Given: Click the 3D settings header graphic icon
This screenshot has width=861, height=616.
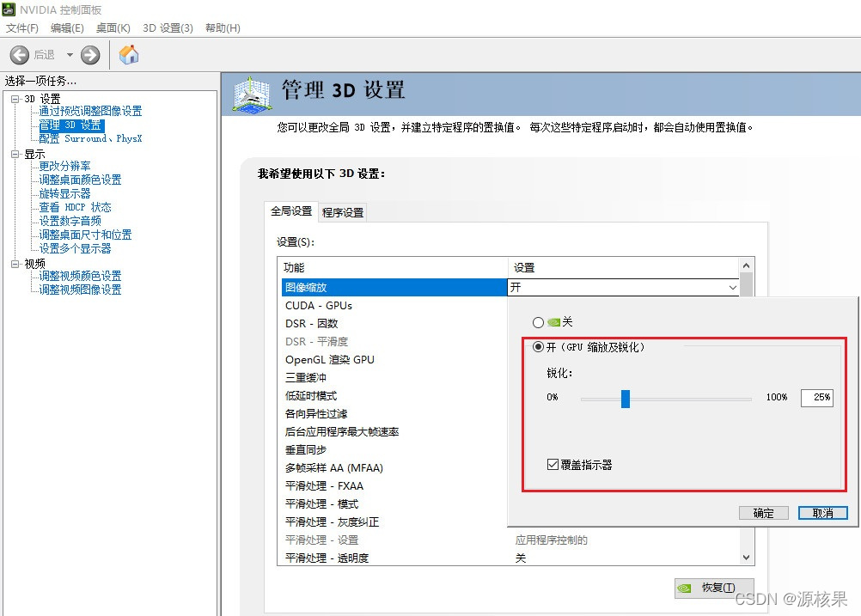Looking at the screenshot, I should pyautogui.click(x=252, y=95).
